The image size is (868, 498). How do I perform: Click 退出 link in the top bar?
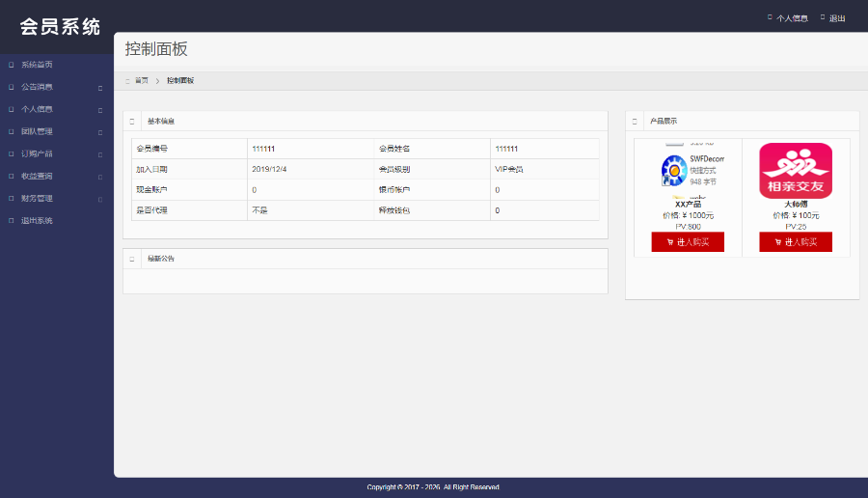(x=837, y=18)
